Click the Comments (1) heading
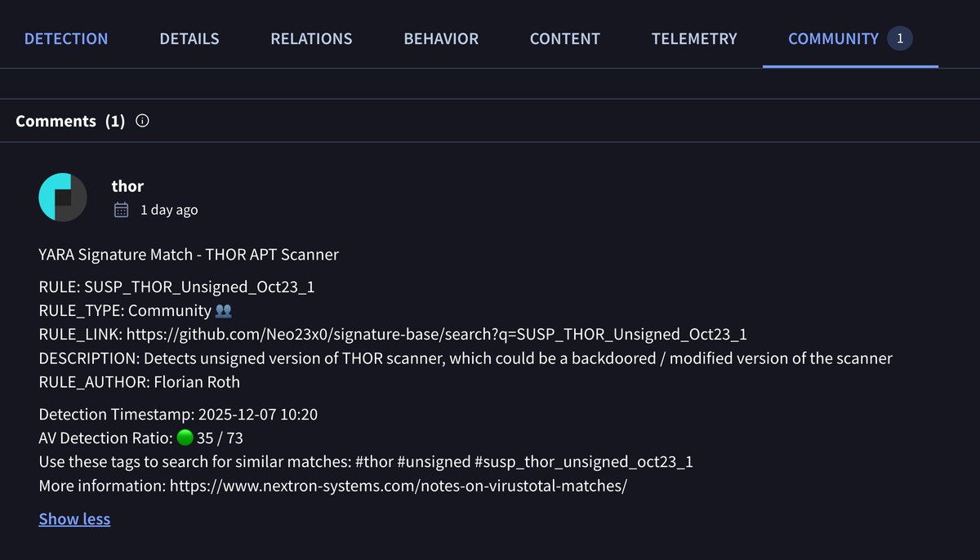The height and width of the screenshot is (560, 980). [70, 121]
